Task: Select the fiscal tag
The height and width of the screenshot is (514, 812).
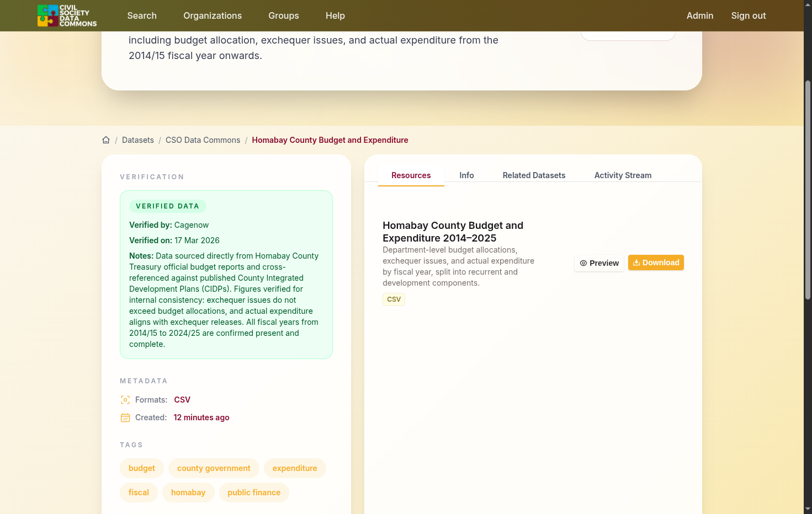Action: [x=139, y=492]
